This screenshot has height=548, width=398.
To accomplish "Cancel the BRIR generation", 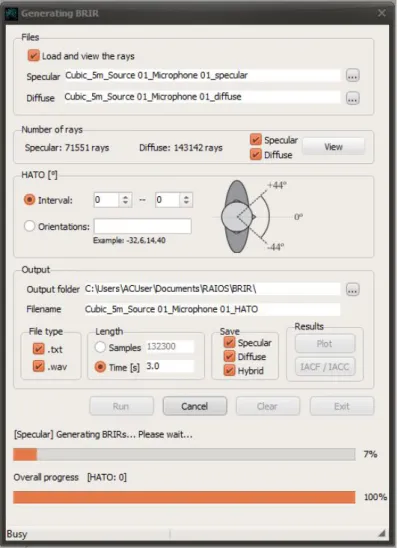I will 195,406.
